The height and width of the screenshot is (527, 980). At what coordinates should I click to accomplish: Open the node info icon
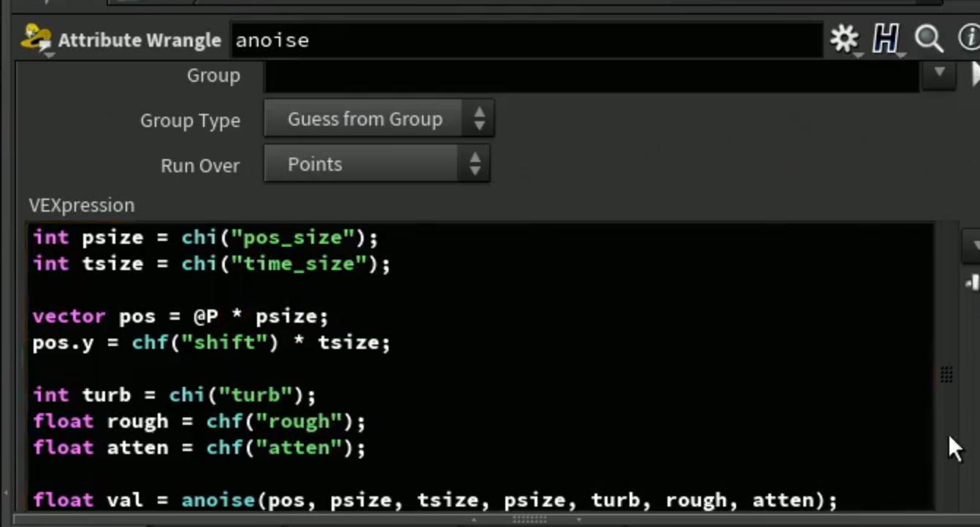coord(969,39)
